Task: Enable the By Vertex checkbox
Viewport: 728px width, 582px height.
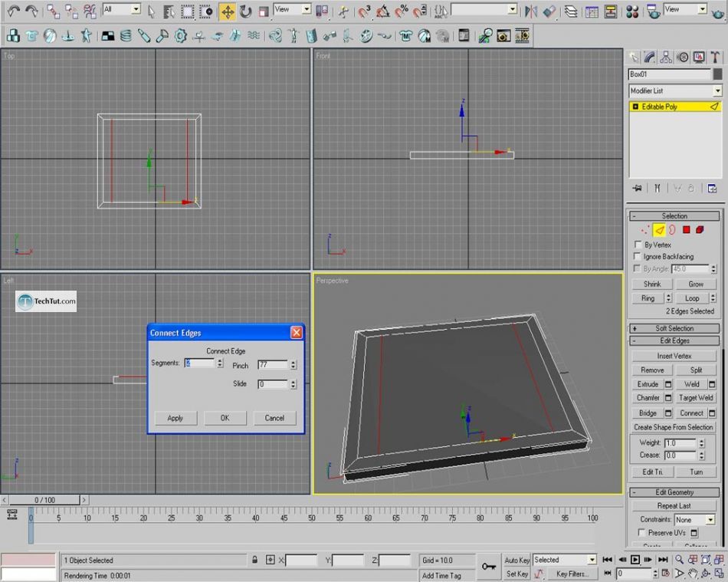Action: 638,245
